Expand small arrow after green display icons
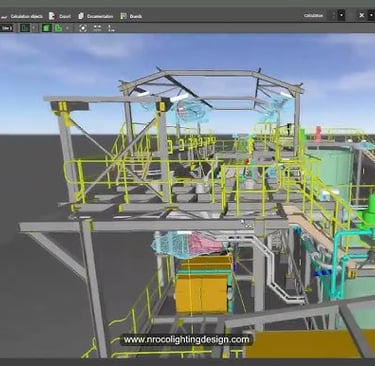Screen dimensions: 375x366 point(68,28)
